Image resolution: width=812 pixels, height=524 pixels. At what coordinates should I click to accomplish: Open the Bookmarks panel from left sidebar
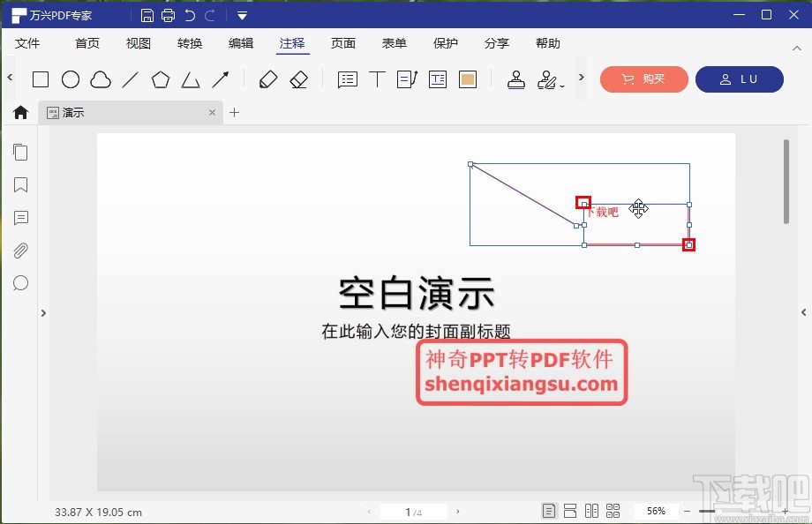pyautogui.click(x=20, y=185)
